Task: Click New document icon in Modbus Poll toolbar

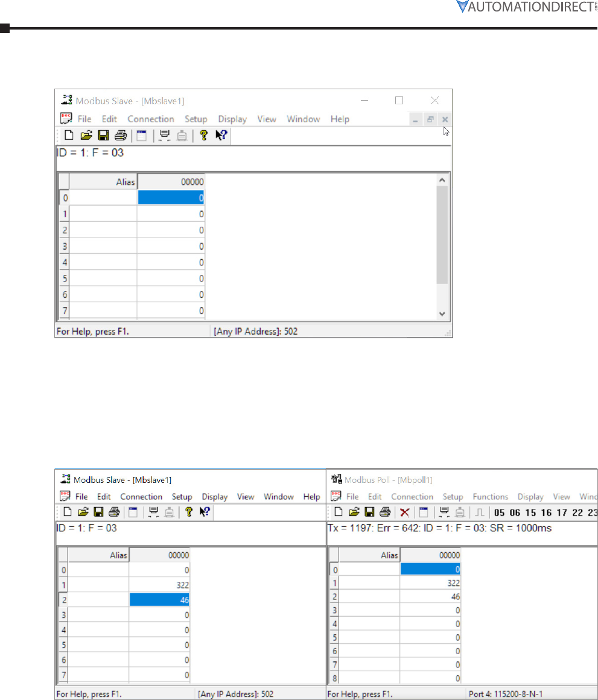Action: (339, 512)
